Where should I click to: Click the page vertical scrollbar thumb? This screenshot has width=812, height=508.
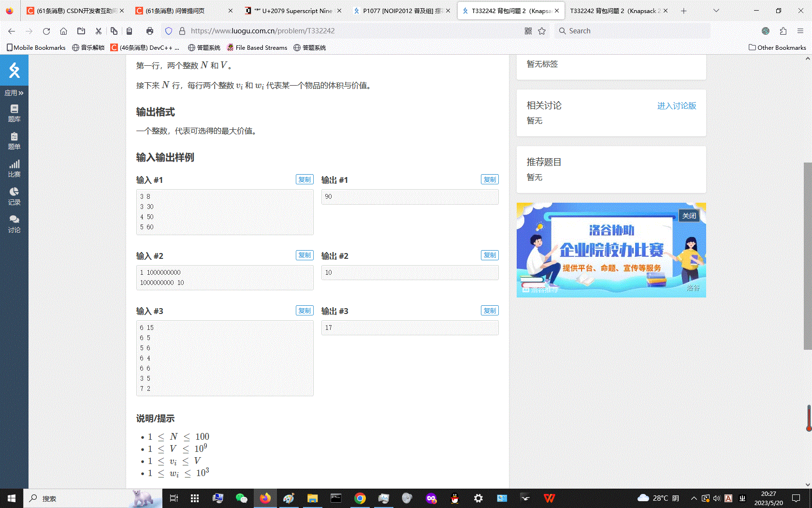(x=808, y=256)
